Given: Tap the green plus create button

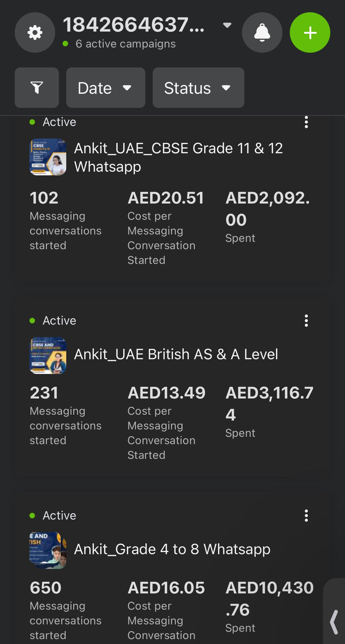Looking at the screenshot, I should point(310,32).
